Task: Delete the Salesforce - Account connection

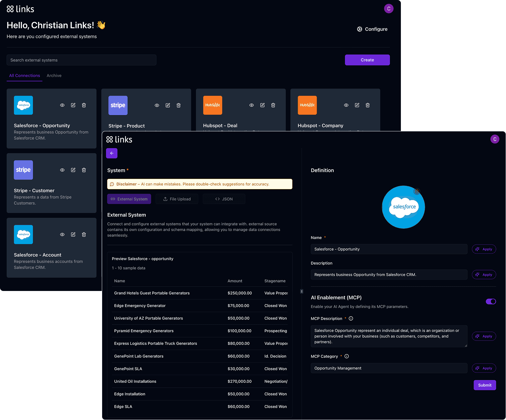Action: (84, 234)
